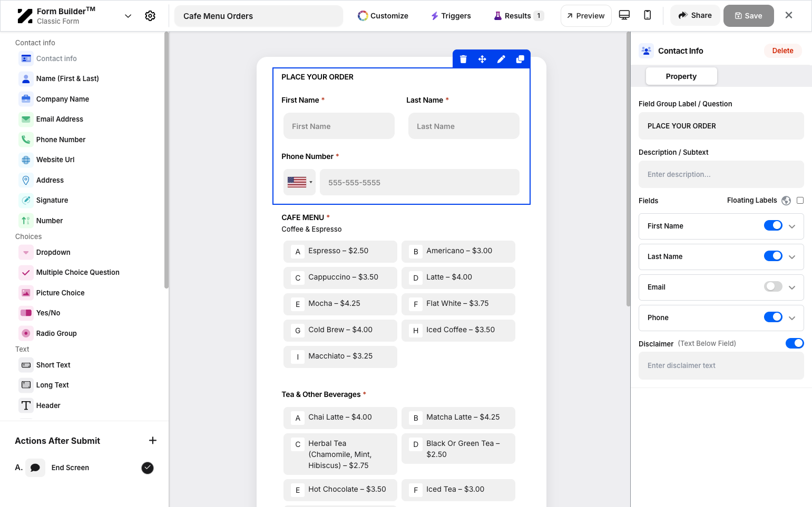
Task: Click the Delete button for Contact Info
Action: [x=782, y=51]
